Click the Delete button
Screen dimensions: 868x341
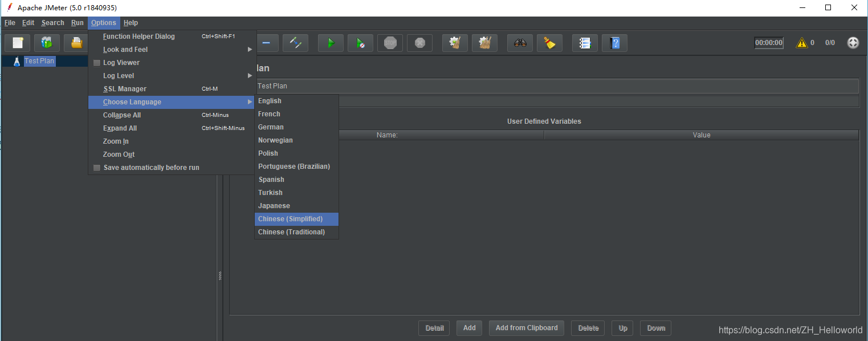pos(588,328)
